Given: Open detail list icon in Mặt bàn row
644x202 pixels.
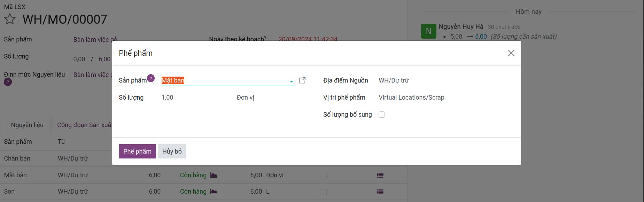Looking at the screenshot, I should pyautogui.click(x=380, y=176).
